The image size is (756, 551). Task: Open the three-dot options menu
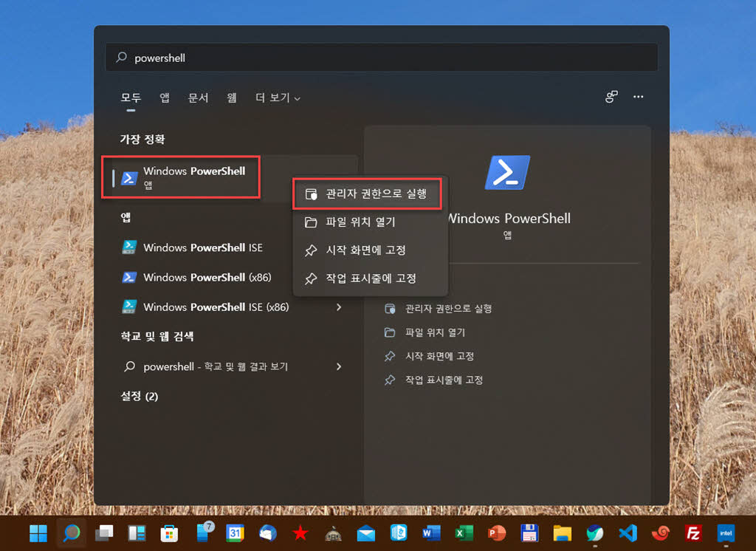(639, 97)
